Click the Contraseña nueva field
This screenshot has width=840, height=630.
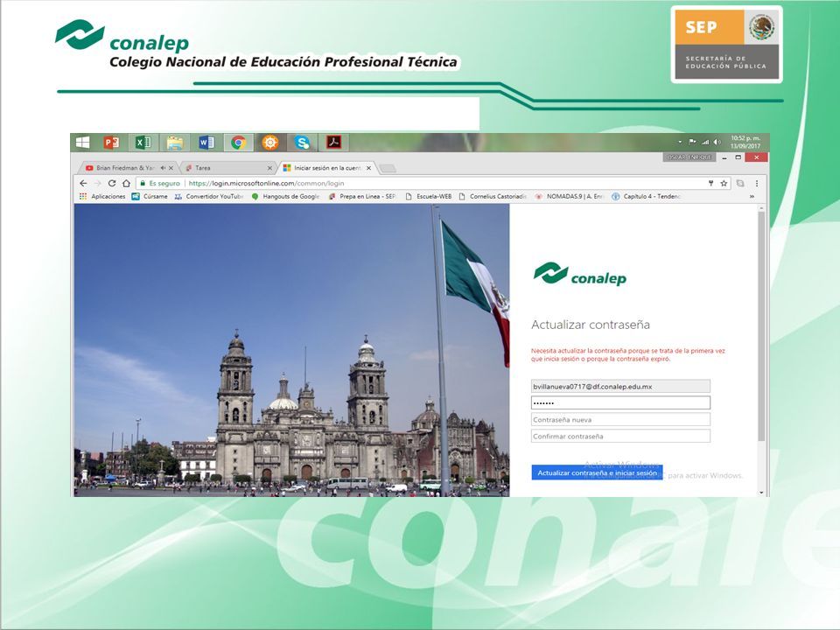620,419
